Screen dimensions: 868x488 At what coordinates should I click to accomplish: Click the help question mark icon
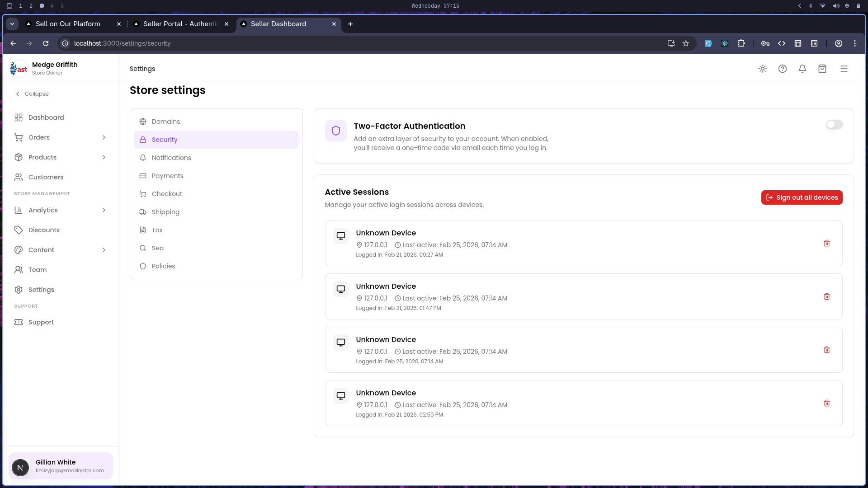point(783,69)
